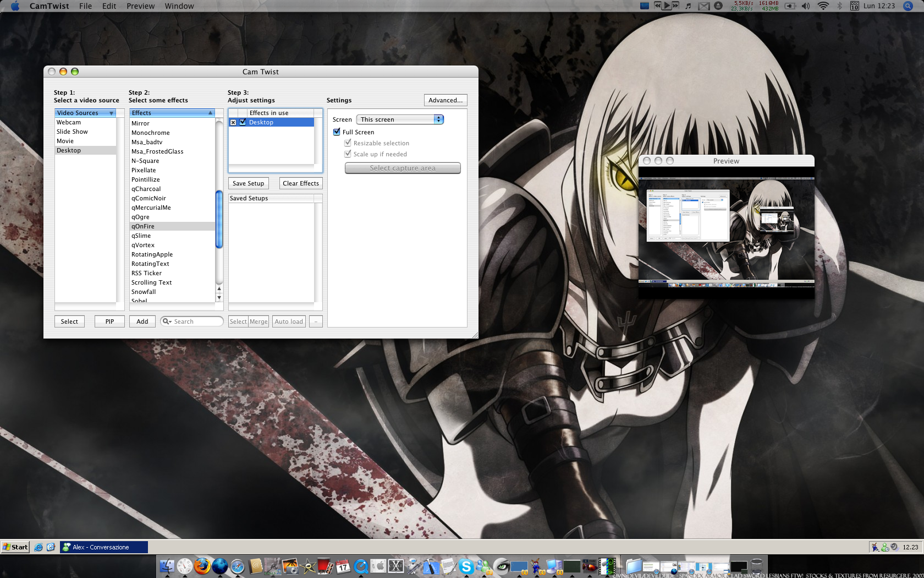
Task: Click the effects Search field
Action: click(x=192, y=321)
